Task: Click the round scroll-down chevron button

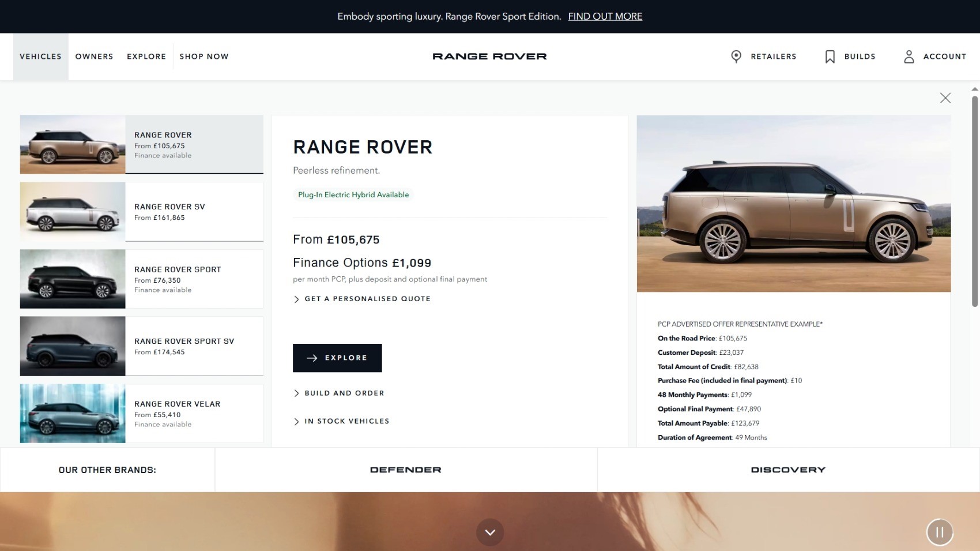Action: 489,532
